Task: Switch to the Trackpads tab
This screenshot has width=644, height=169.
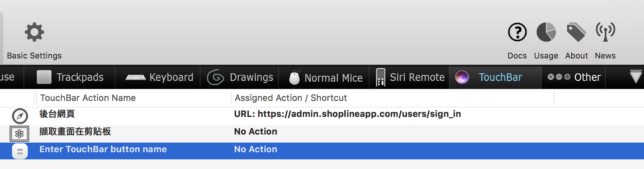Action: (70, 77)
